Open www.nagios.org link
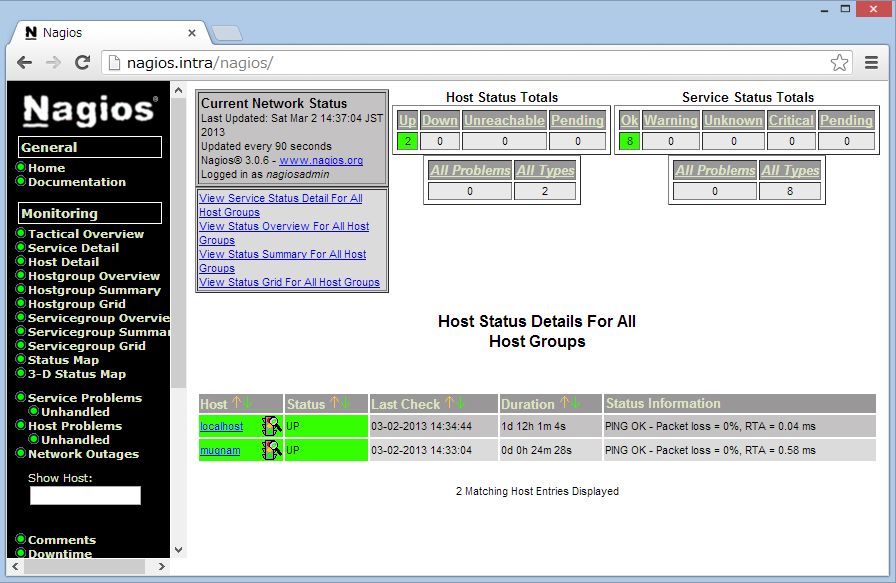The height and width of the screenshot is (583, 896). tap(321, 160)
